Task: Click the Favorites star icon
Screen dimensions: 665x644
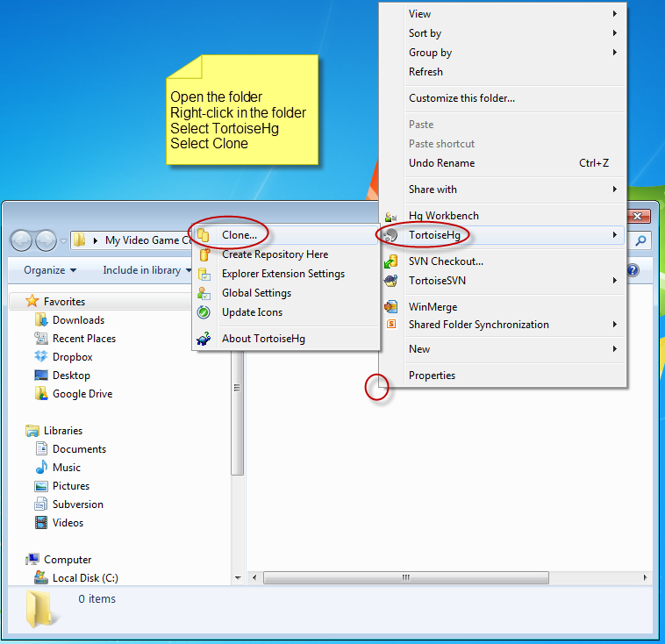Action: coord(32,301)
